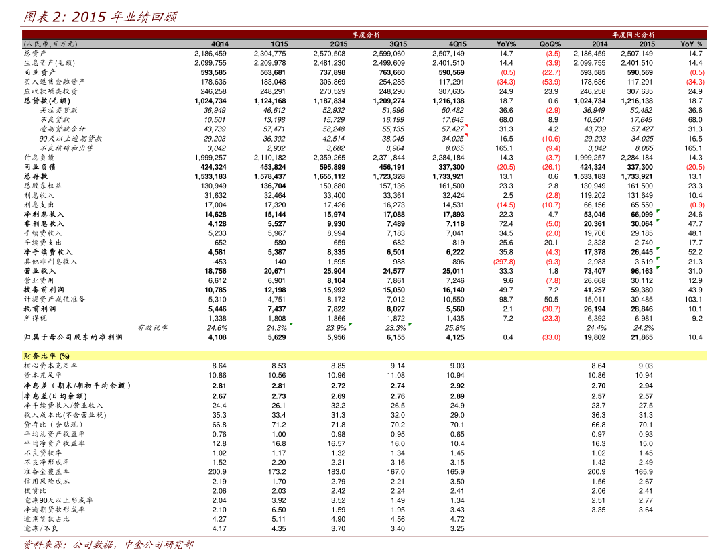Click the red comment marker on 4Q15 cell 34,025
The height and width of the screenshot is (560, 728).
pos(466,135)
